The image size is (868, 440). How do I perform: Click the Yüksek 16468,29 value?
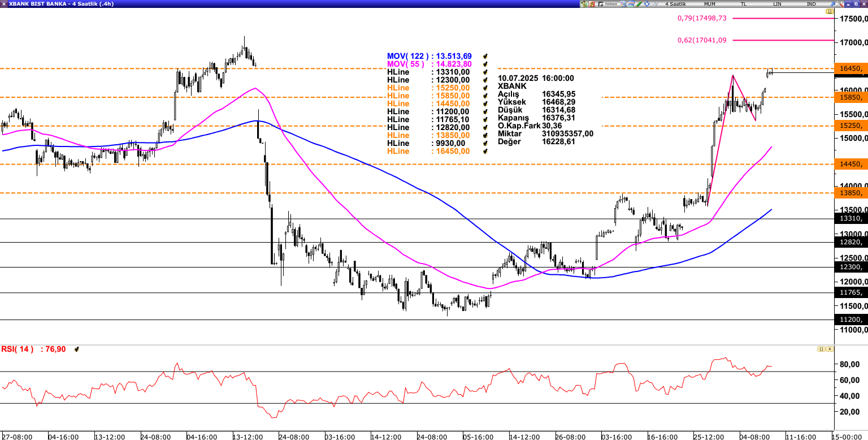(x=558, y=102)
